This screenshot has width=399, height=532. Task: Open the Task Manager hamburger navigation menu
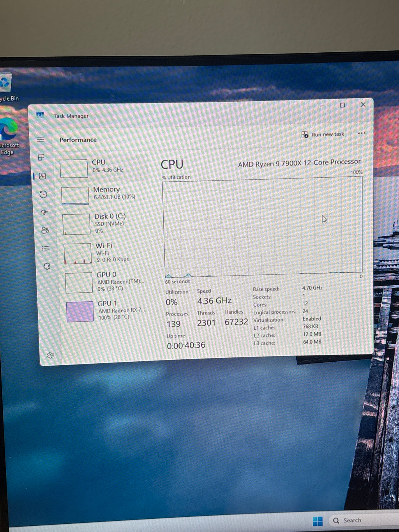tap(41, 140)
